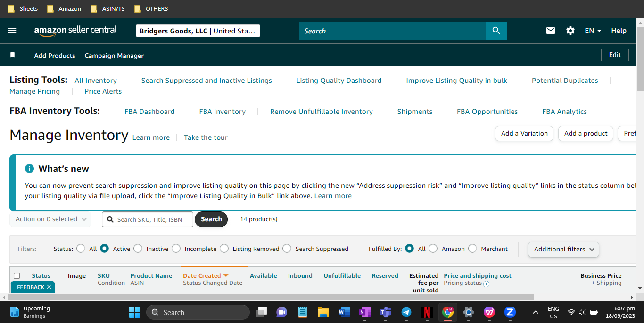Open the Action on 0 selected dropdown
The image size is (644, 323).
pyautogui.click(x=50, y=219)
